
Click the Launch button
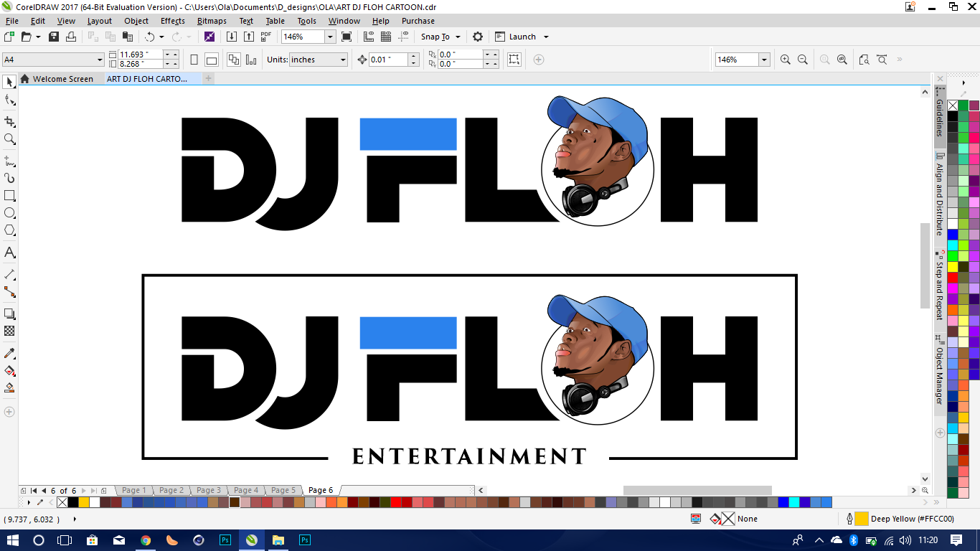(523, 37)
